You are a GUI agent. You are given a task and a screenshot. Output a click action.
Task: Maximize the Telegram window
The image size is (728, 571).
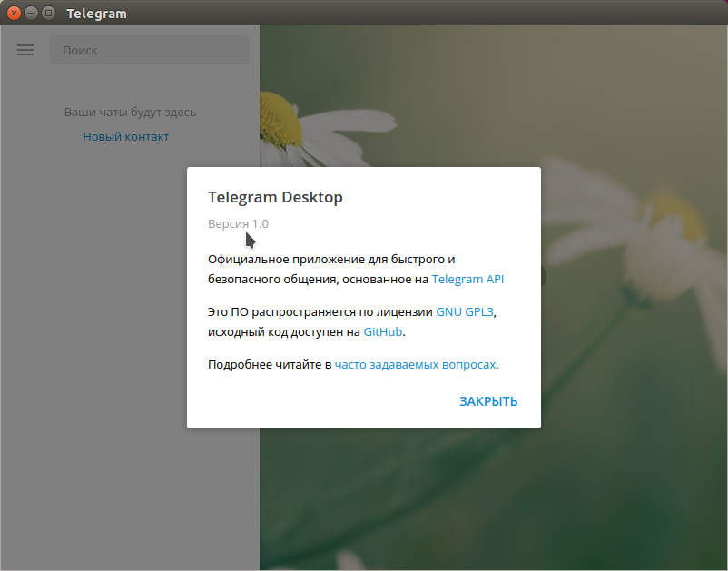(48, 13)
